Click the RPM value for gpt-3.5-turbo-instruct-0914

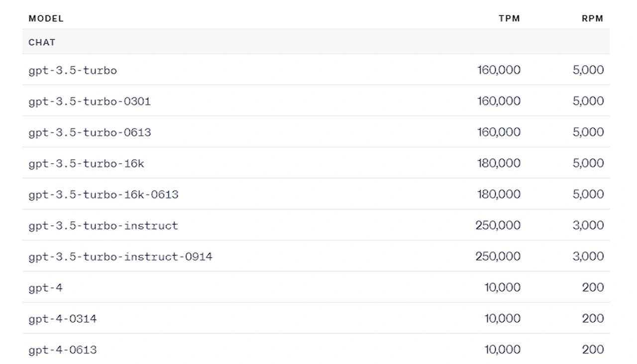588,257
